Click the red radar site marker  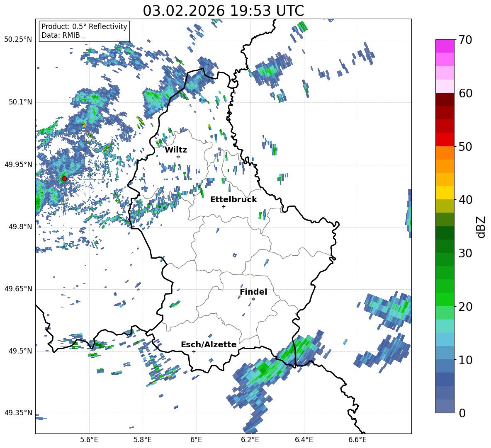click(x=64, y=179)
